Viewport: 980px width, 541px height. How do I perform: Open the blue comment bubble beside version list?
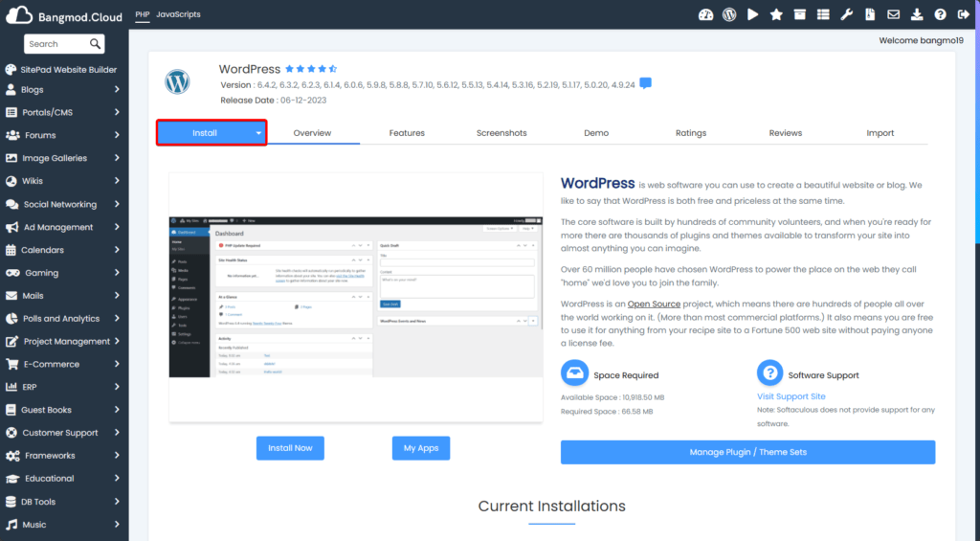(x=646, y=84)
